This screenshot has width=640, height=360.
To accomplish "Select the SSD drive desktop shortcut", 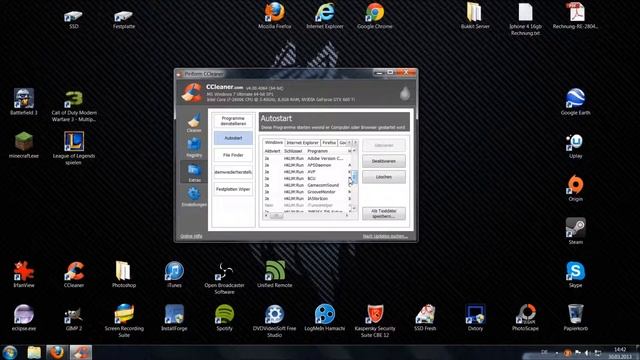I will (73, 20).
